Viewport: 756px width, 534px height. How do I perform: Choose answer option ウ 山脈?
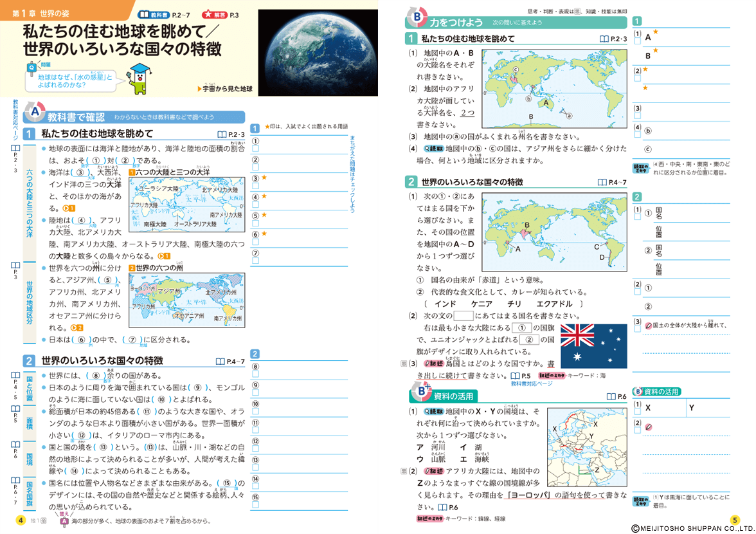coord(431,459)
